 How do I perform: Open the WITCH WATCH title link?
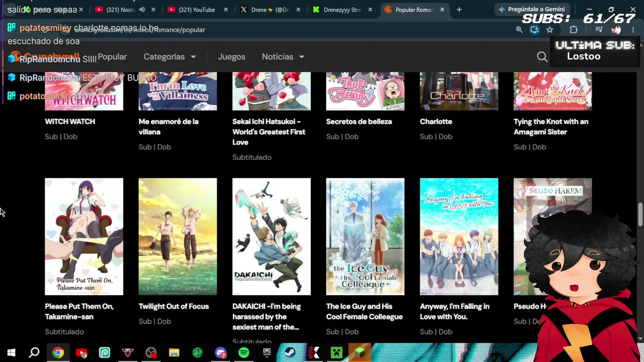70,122
